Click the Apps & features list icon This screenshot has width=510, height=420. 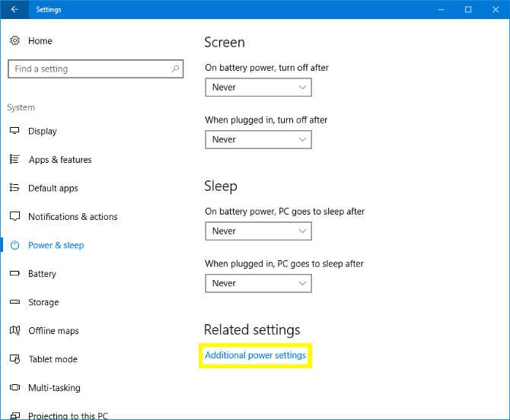(x=14, y=159)
